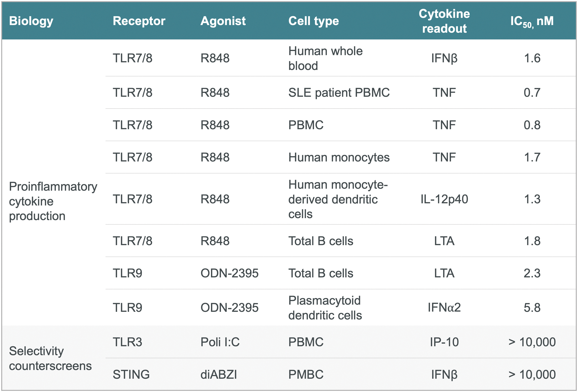Select the IC50 value 0.7

(532, 93)
